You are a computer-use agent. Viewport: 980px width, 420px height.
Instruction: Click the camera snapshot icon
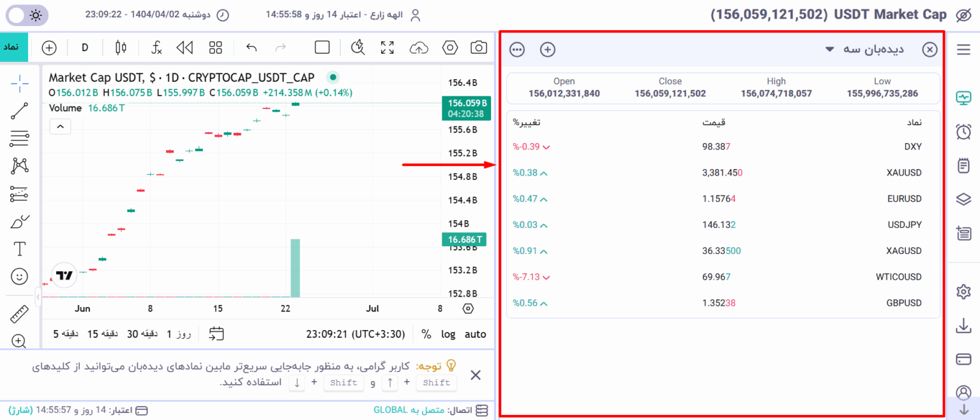(478, 48)
